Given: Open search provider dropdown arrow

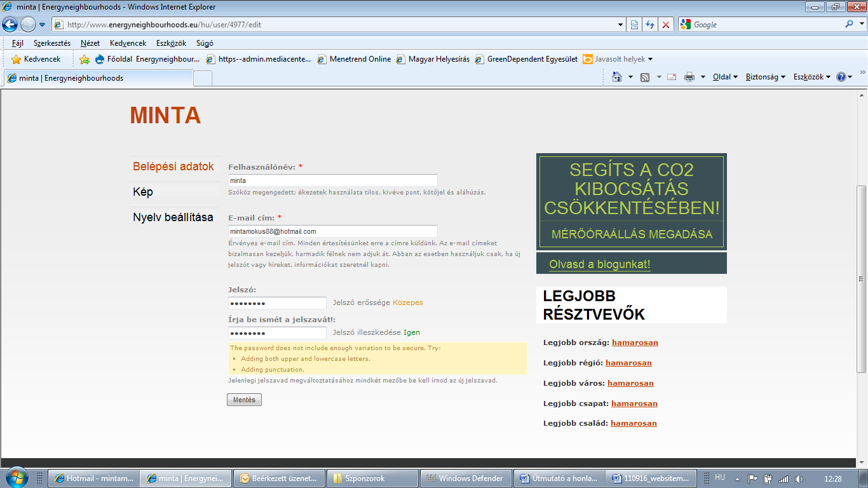Looking at the screenshot, I should point(861,25).
